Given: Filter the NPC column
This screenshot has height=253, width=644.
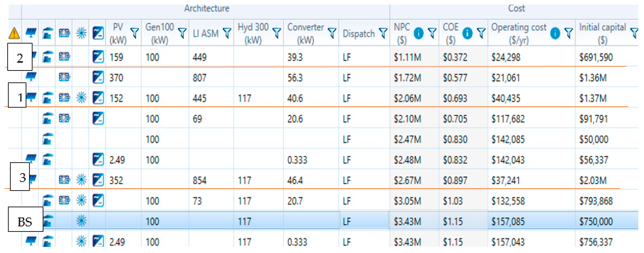Looking at the screenshot, I should coord(432,33).
